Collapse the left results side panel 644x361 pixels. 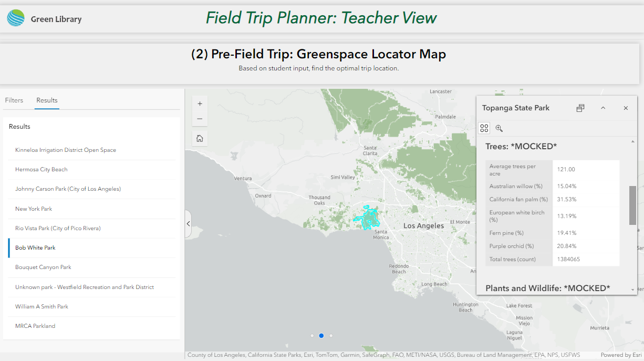point(188,224)
